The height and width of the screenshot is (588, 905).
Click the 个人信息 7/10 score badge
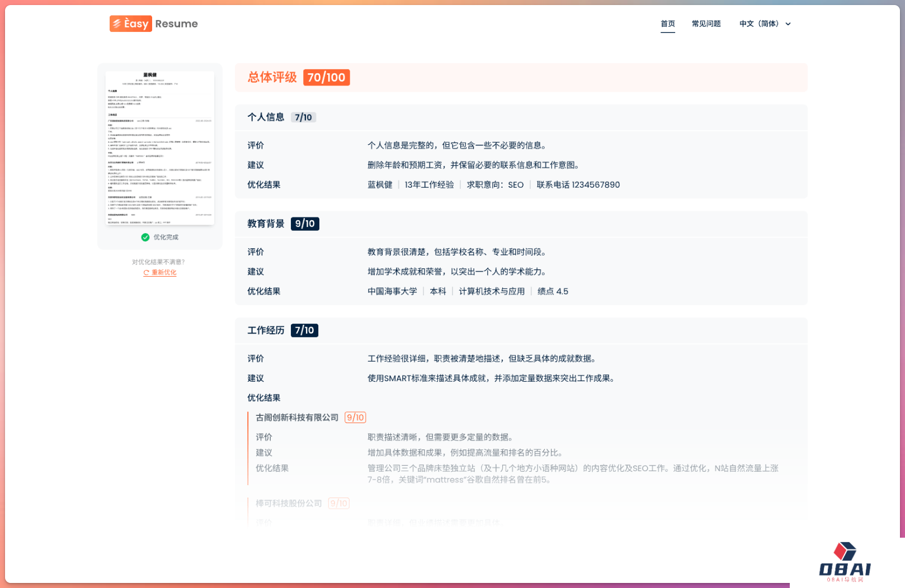(303, 117)
